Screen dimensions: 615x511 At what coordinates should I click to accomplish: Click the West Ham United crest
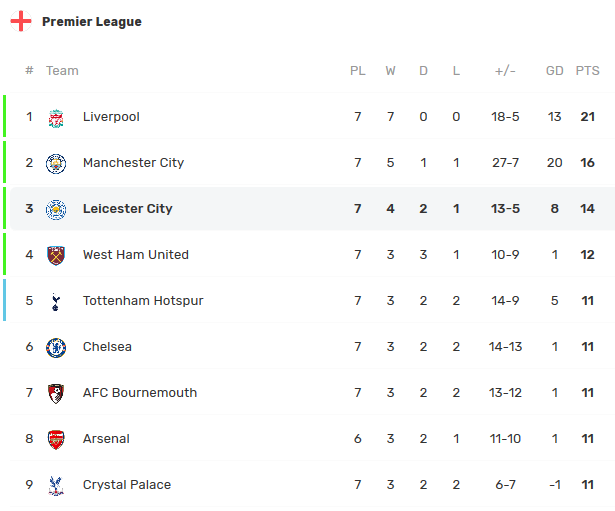pyautogui.click(x=56, y=255)
